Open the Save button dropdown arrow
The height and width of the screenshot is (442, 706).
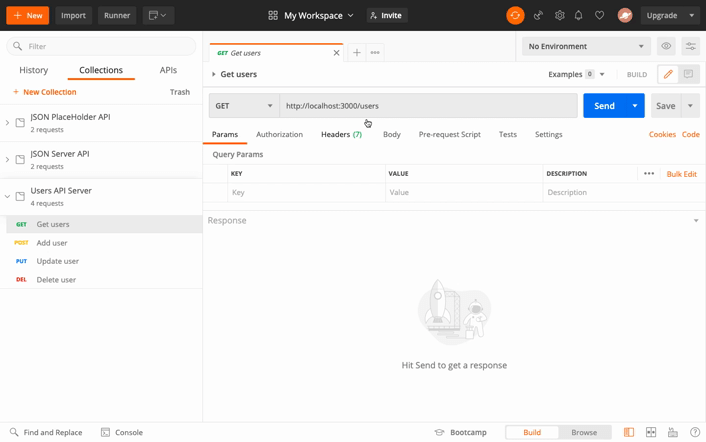pos(690,106)
